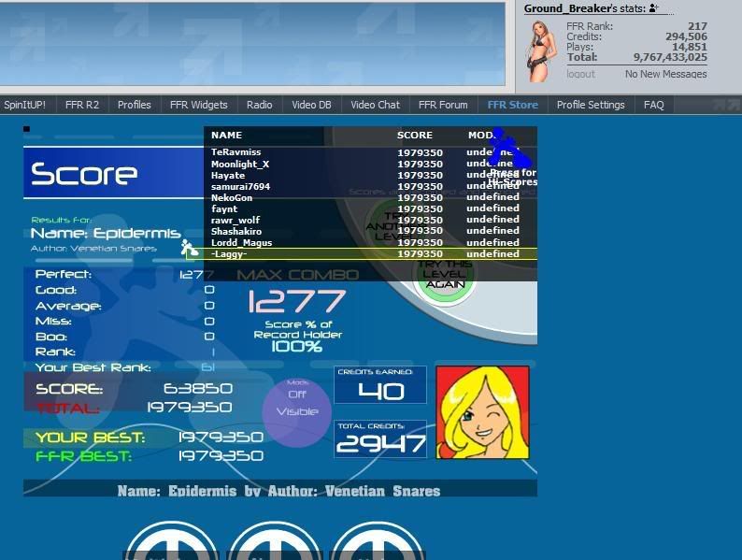Click the leftmost circular button at bottom
This screenshot has height=560, width=742.
point(170,544)
